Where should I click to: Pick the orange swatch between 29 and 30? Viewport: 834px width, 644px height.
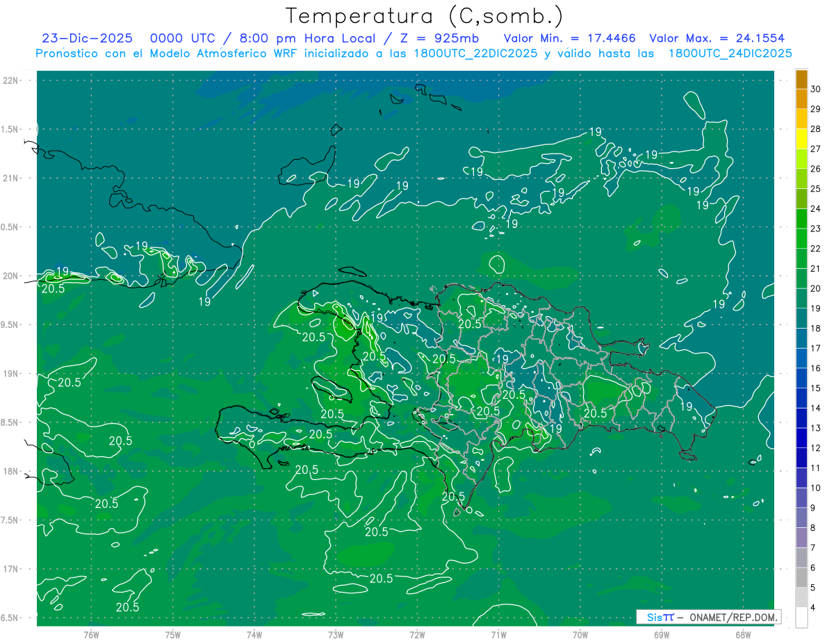point(801,99)
